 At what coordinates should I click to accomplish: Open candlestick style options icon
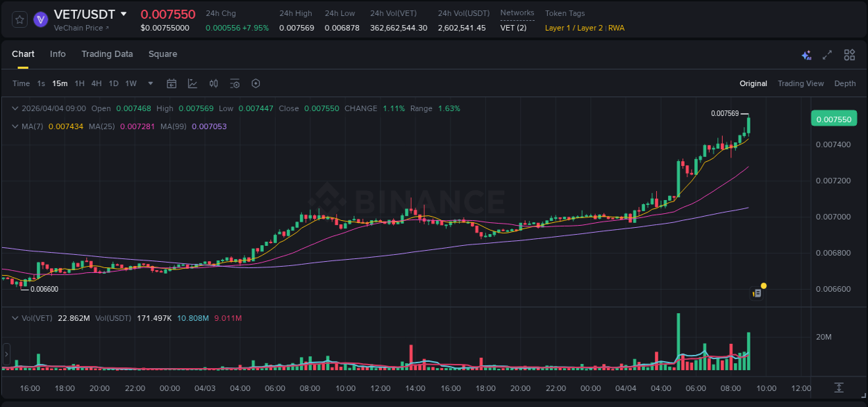tap(213, 83)
